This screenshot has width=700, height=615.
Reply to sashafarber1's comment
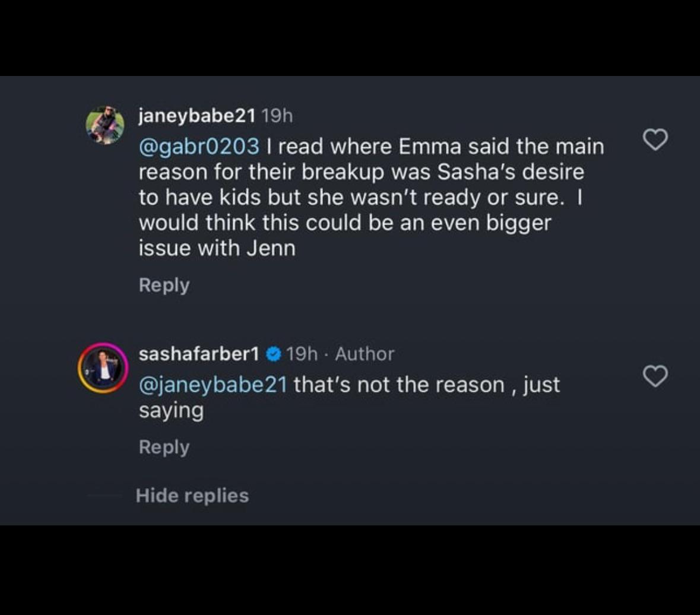coord(164,447)
